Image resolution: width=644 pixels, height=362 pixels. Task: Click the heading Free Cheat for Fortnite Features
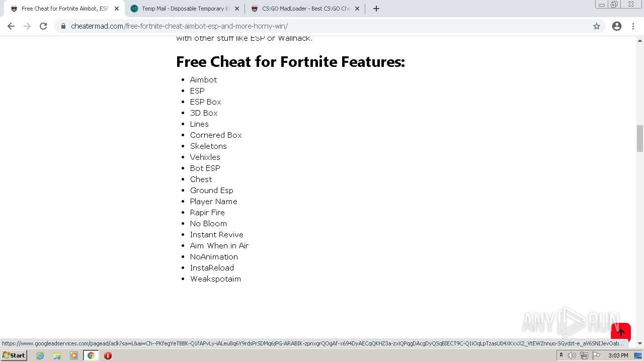click(290, 62)
